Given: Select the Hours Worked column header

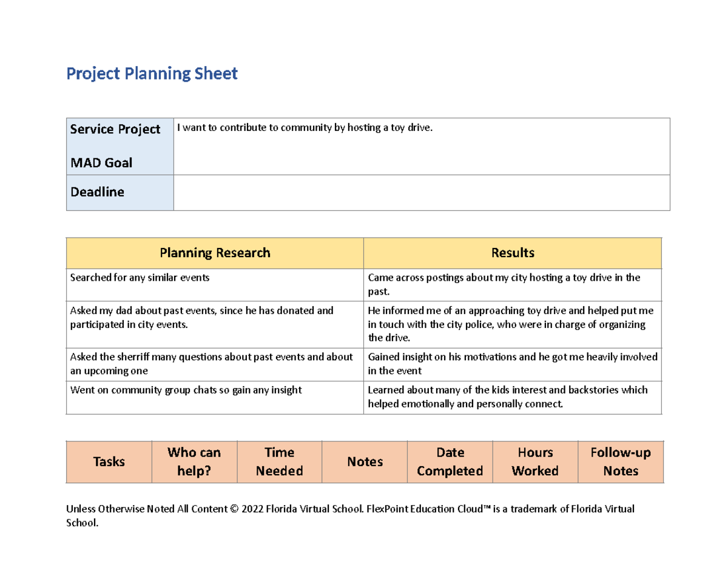Looking at the screenshot, I should (536, 462).
